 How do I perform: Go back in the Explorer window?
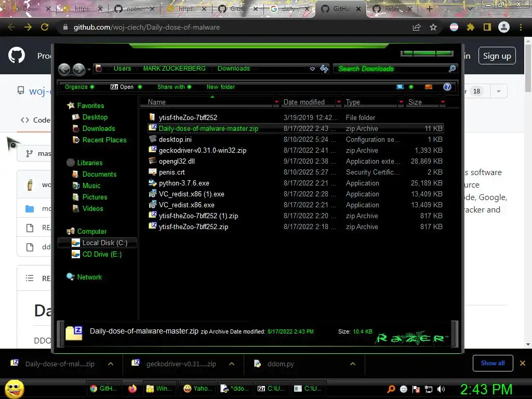(64, 69)
